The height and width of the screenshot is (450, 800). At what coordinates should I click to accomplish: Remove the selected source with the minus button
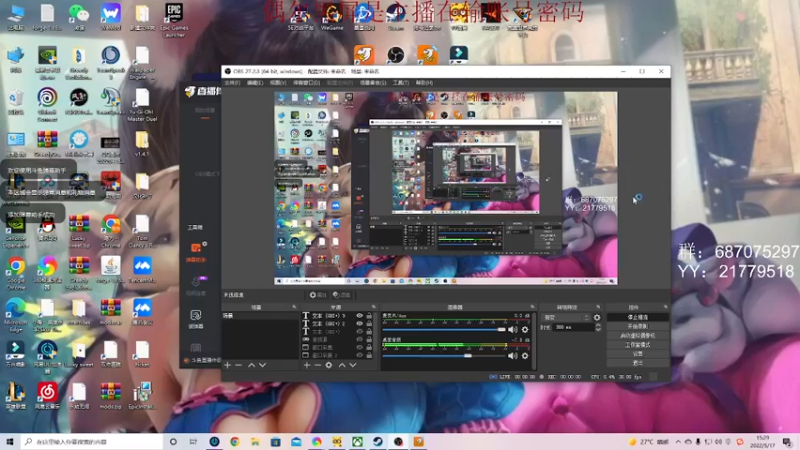click(x=317, y=365)
